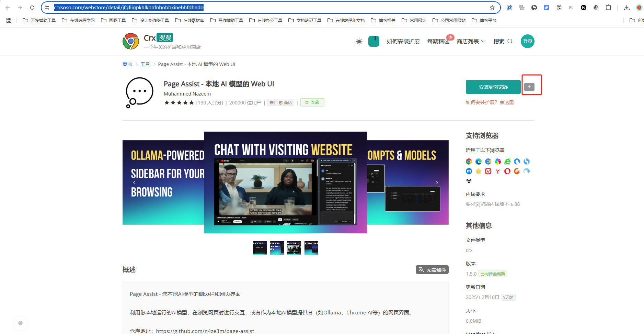Select the fourth screenshot thumbnail
This screenshot has height=334, width=644.
tap(311, 248)
